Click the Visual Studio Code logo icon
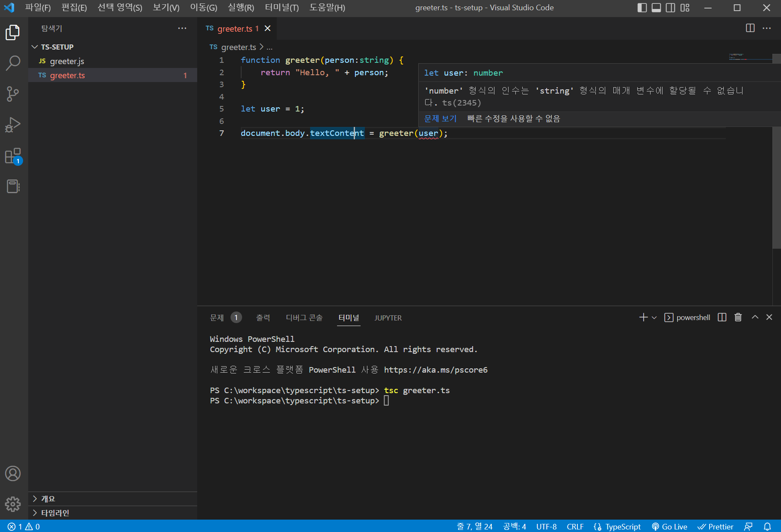Viewport: 781px width, 532px height. (9, 8)
